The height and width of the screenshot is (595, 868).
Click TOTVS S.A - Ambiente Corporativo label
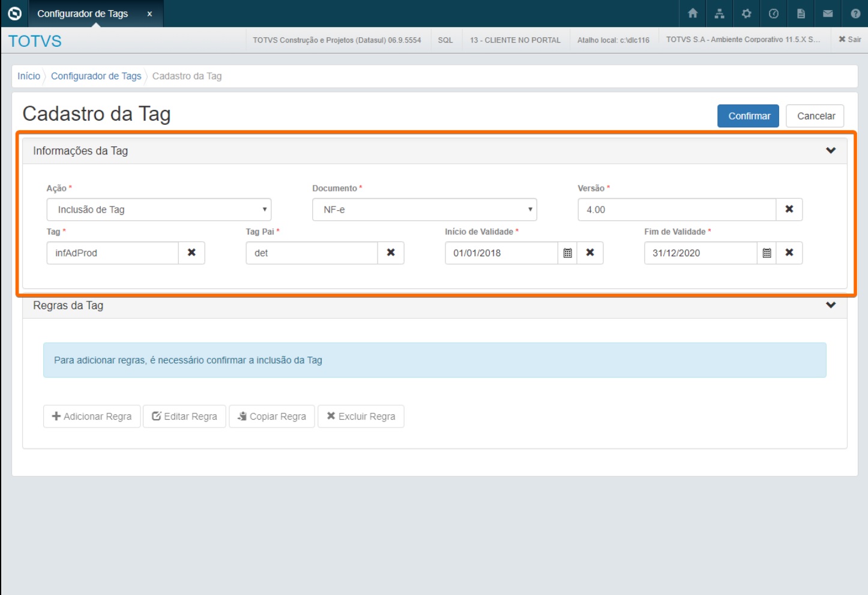pos(743,40)
